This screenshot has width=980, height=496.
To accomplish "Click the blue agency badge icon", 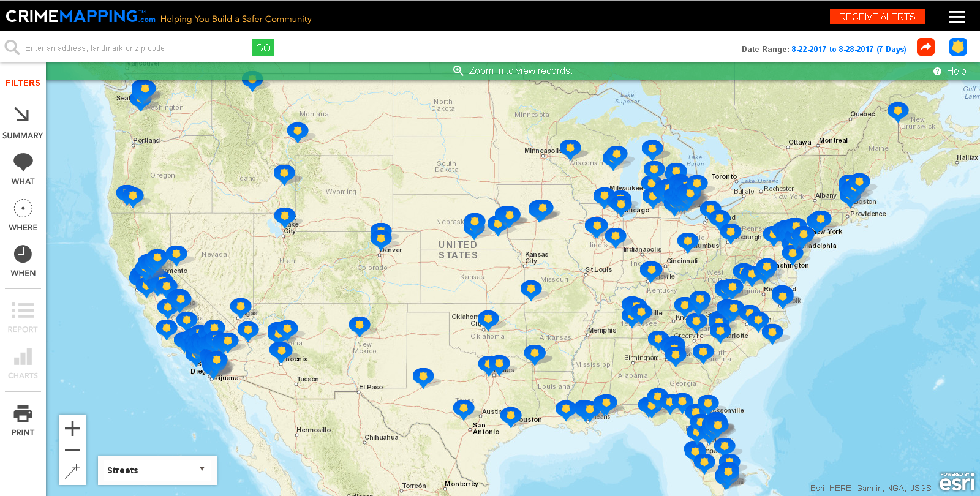I will (x=958, y=47).
